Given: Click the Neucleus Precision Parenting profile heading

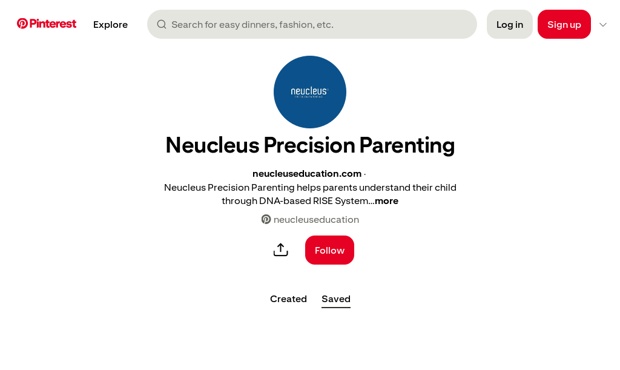Looking at the screenshot, I should coord(310,145).
